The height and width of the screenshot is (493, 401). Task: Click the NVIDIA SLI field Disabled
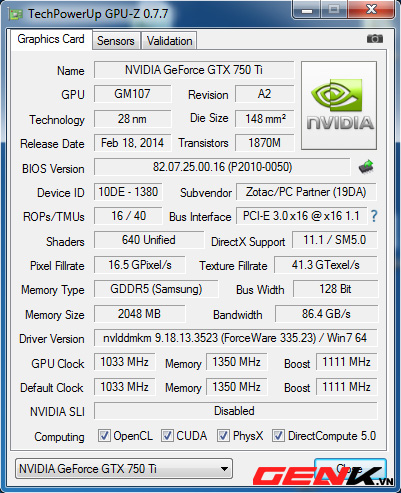pyautogui.click(x=235, y=411)
